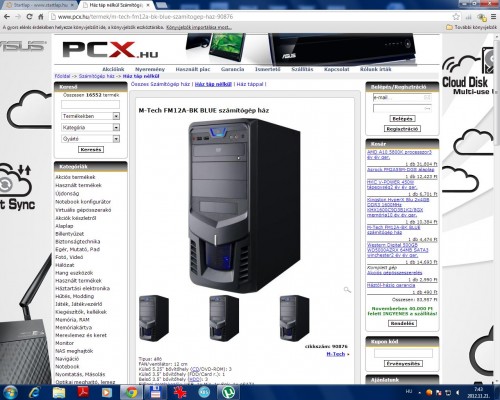This screenshot has height=400, width=500.
Task: Click the Főoldal breadcrumb link
Action: (63, 76)
